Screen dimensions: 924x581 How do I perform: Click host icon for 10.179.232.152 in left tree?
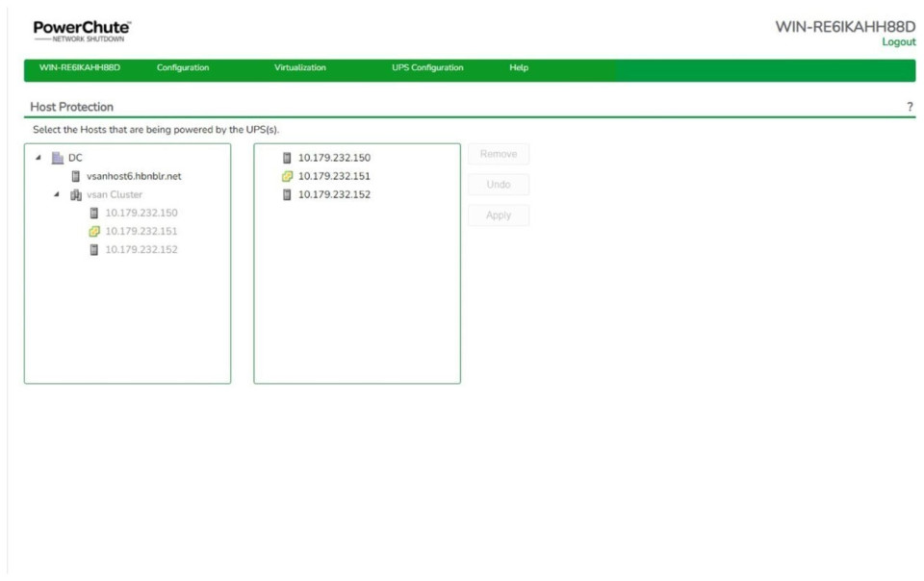(94, 249)
